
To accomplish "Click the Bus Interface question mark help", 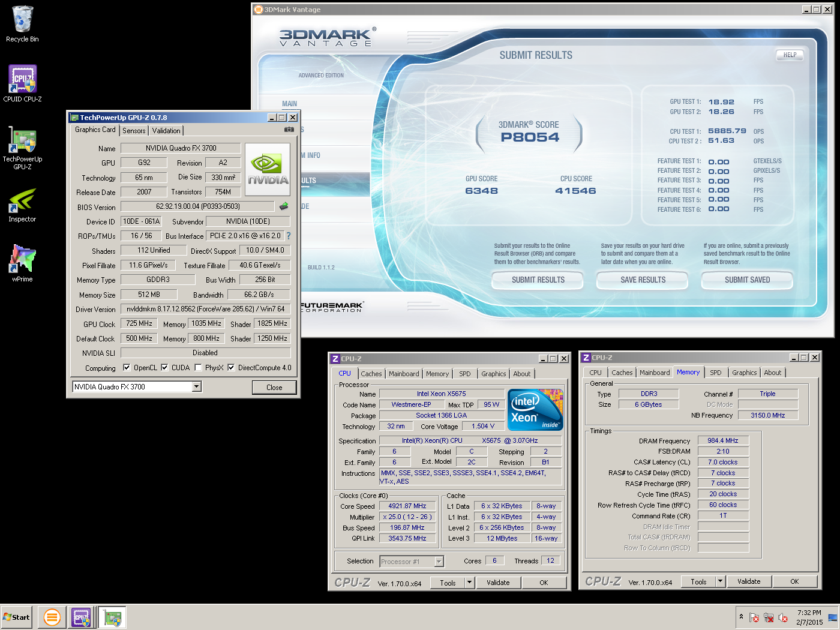I will click(x=289, y=236).
